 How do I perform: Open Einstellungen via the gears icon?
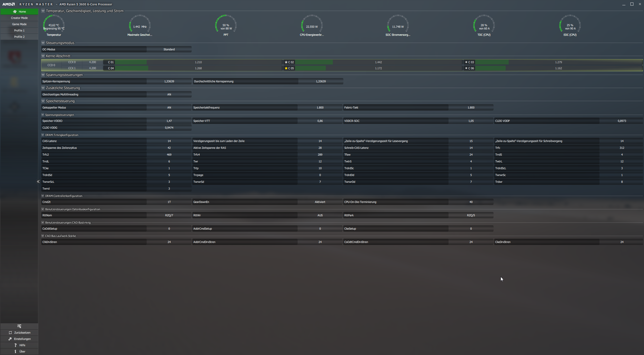click(10, 339)
